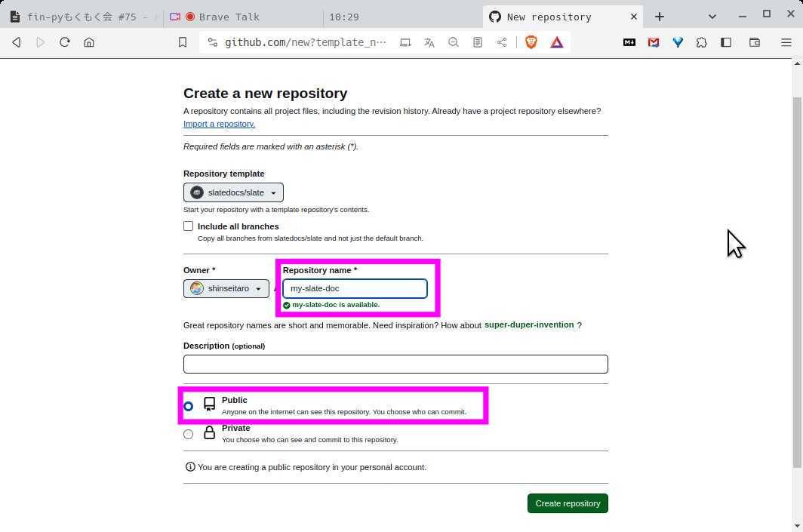Screen dimensions: 803x532
Task: Click the blue Y-shaped extension icon
Action: pos(678,42)
